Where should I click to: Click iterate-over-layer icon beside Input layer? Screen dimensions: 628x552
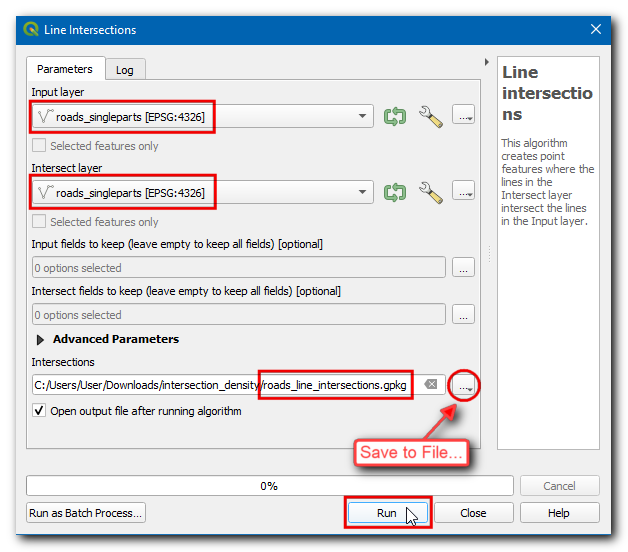pos(395,116)
